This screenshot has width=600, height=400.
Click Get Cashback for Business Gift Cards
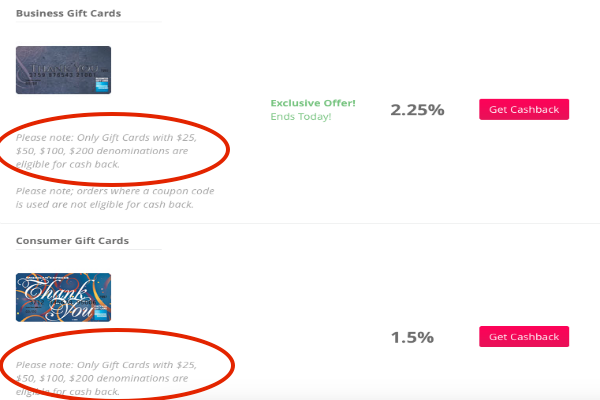524,109
